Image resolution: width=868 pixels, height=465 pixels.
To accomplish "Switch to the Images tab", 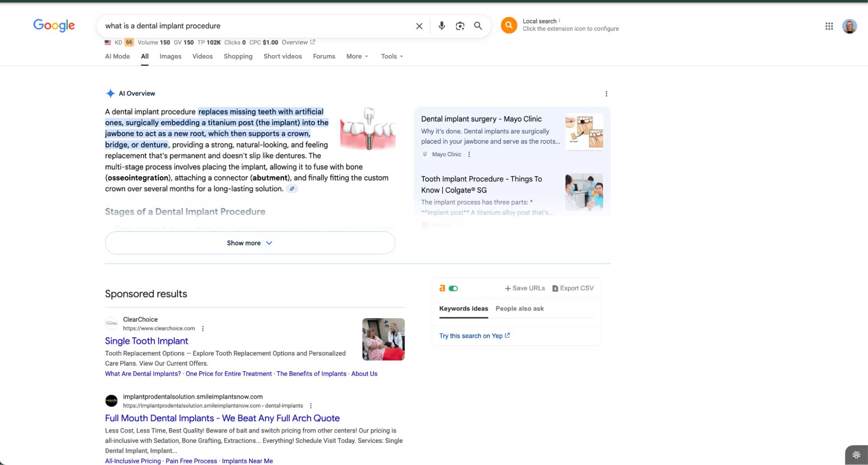I will coord(170,56).
